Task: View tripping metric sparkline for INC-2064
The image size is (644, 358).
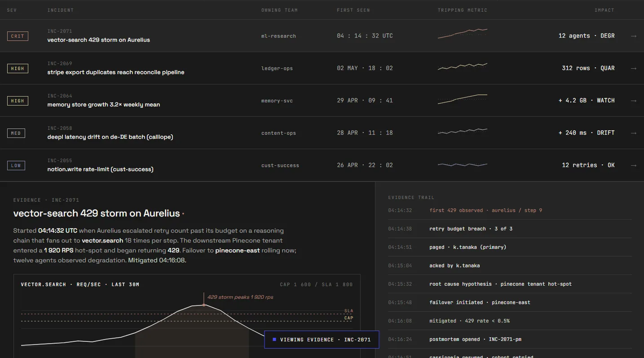Action: pyautogui.click(x=463, y=99)
